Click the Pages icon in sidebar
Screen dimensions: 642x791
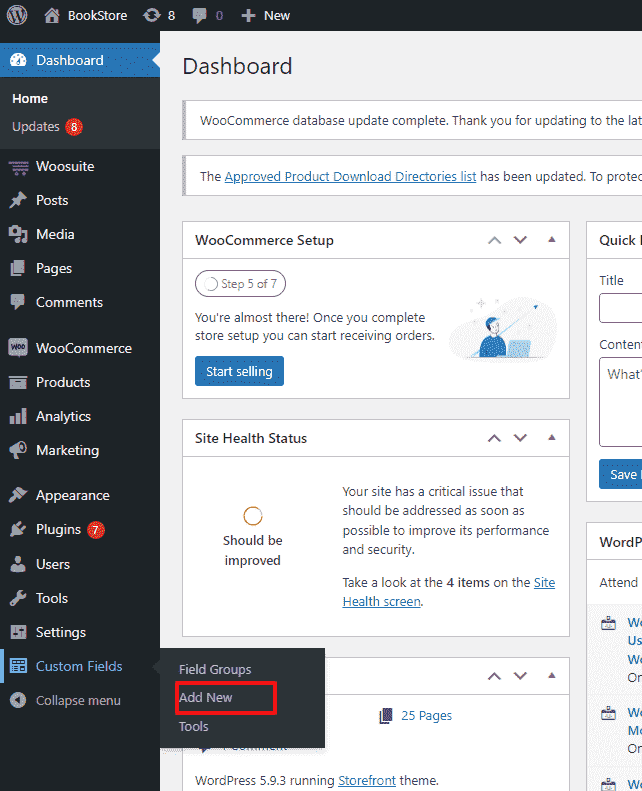[18, 268]
